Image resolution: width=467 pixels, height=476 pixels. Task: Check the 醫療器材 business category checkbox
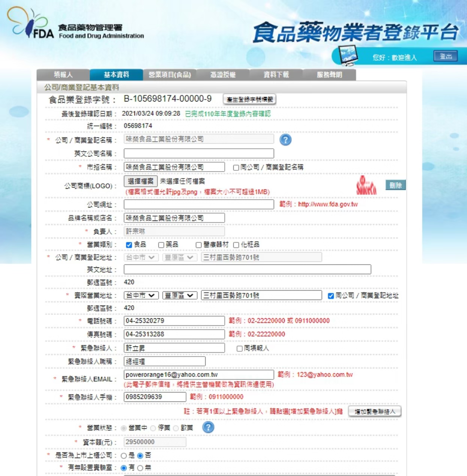[199, 245]
